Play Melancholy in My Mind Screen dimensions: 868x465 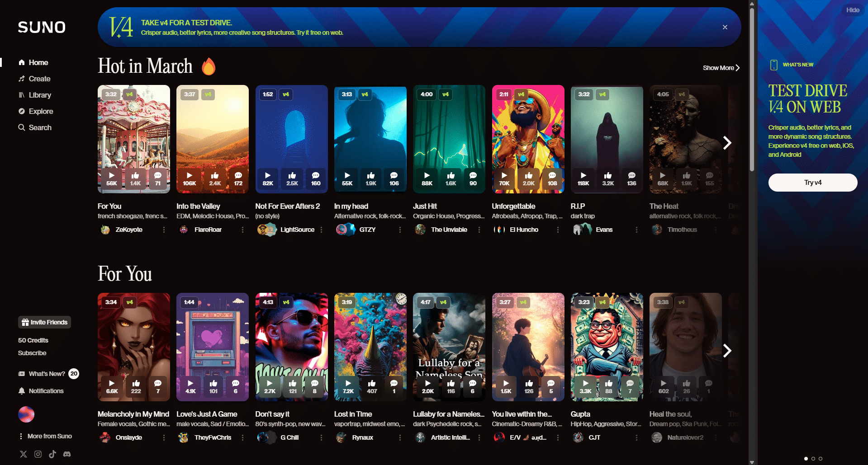coord(112,387)
